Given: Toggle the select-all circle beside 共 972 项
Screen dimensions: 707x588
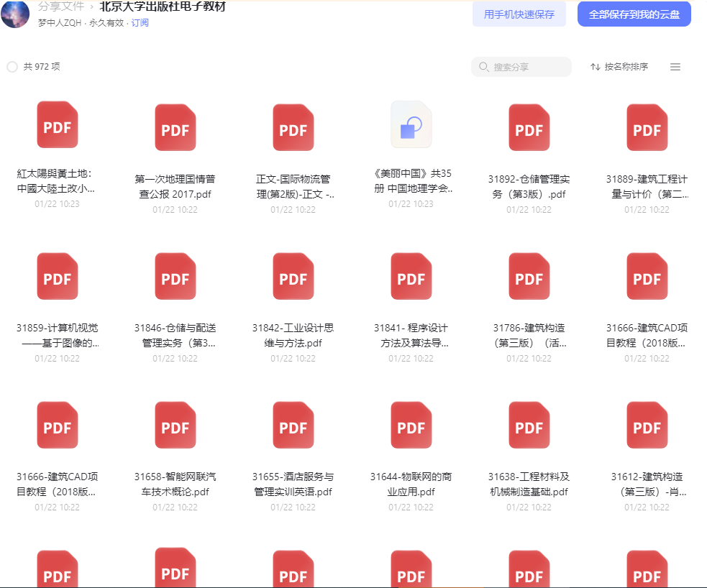Looking at the screenshot, I should (x=12, y=67).
